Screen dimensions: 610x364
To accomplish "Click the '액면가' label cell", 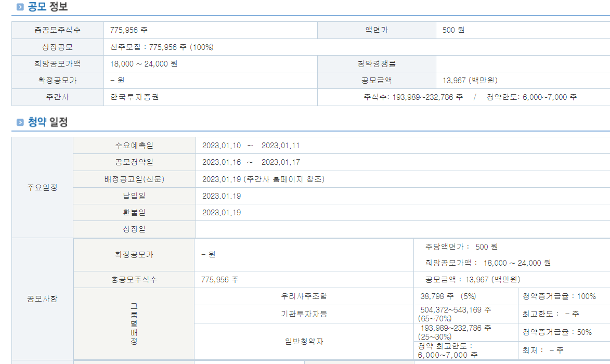I will [377, 30].
